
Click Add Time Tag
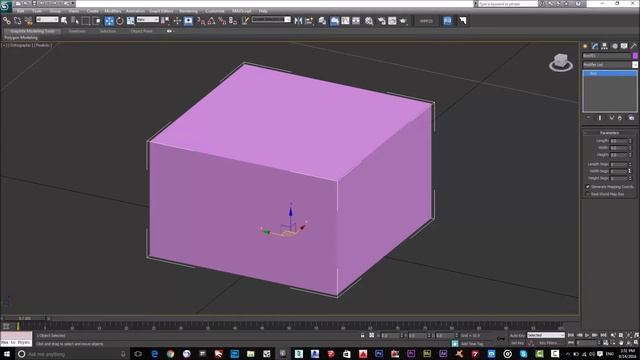coord(472,344)
